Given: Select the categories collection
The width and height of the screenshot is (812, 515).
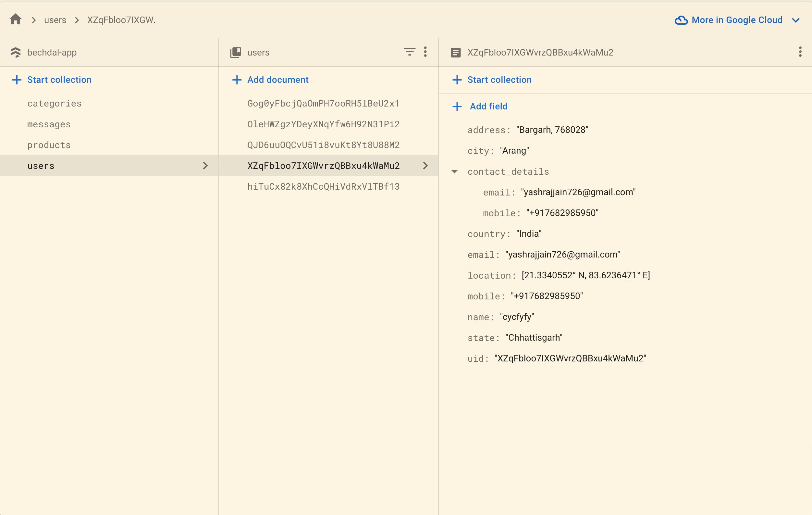Looking at the screenshot, I should (x=54, y=103).
